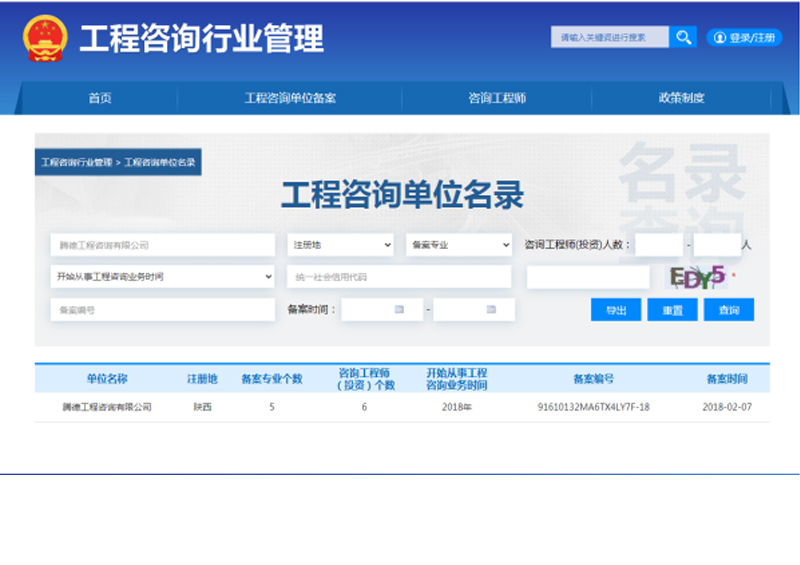
Task: Click the magnifier search icon in header
Action: (x=683, y=38)
